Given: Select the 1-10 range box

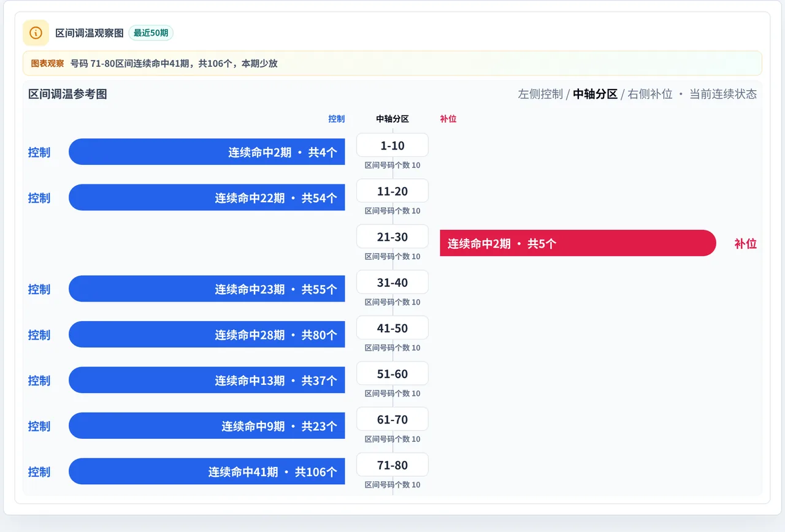Looking at the screenshot, I should (x=392, y=145).
